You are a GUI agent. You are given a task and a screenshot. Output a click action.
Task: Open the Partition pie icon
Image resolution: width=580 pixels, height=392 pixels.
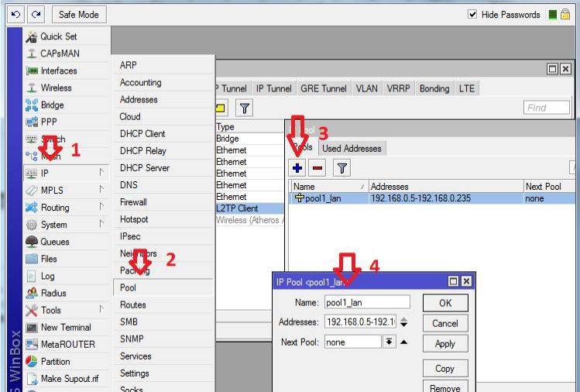click(x=32, y=361)
